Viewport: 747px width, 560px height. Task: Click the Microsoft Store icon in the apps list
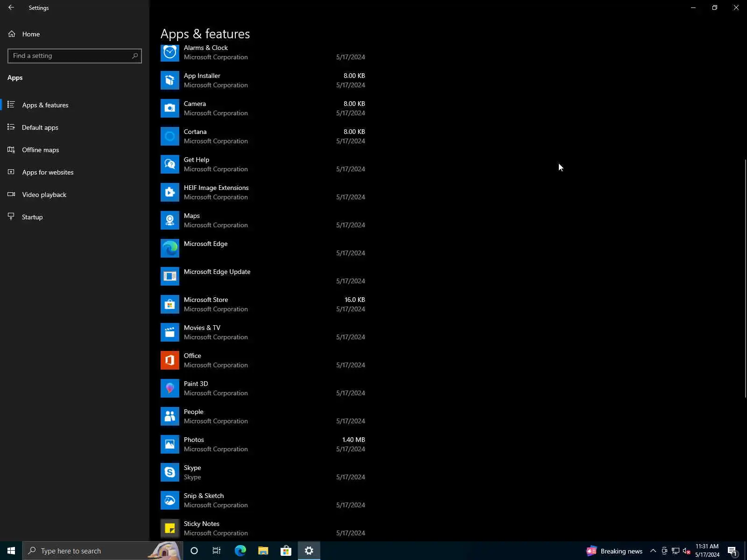[170, 304]
